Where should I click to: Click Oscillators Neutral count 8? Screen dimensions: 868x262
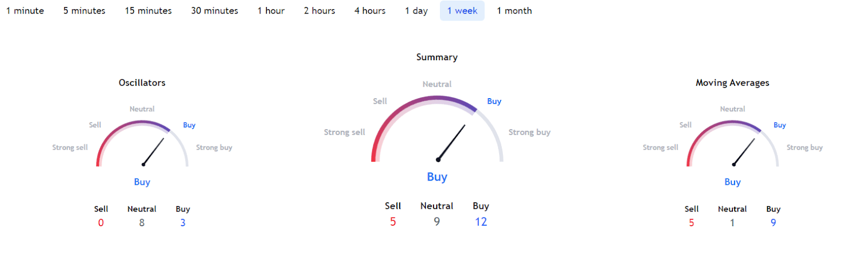(142, 222)
